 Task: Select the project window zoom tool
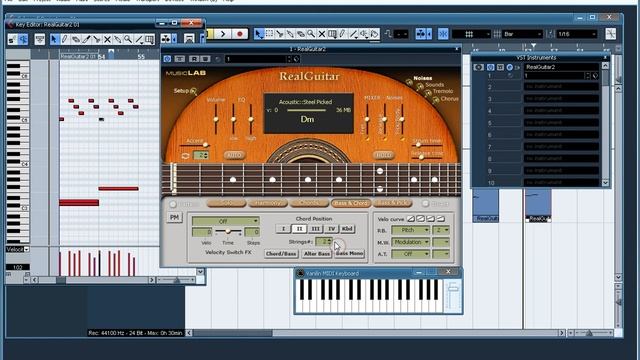click(311, 34)
